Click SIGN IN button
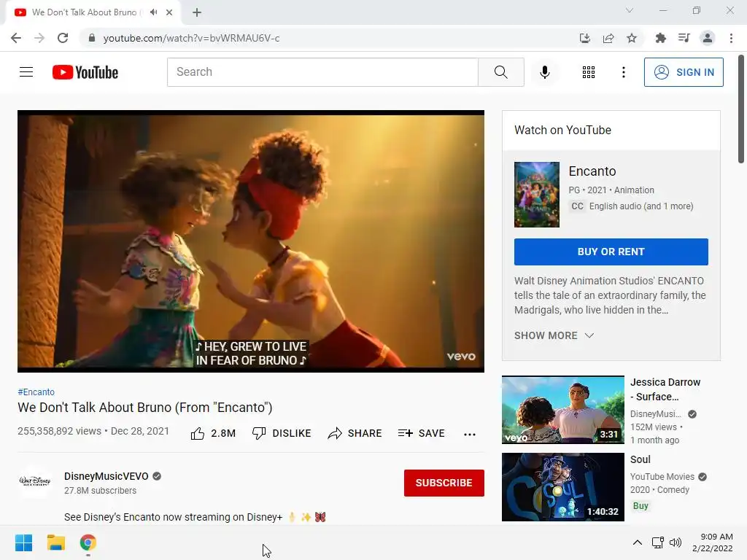 pyautogui.click(x=683, y=72)
